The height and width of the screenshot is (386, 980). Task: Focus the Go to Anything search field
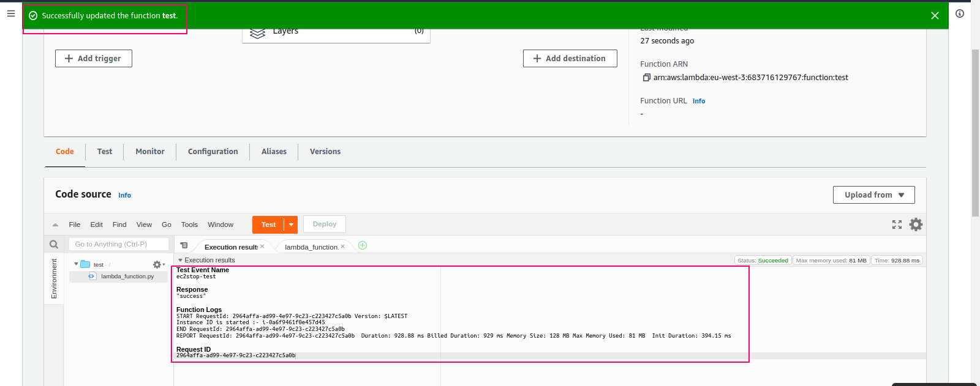(119, 244)
